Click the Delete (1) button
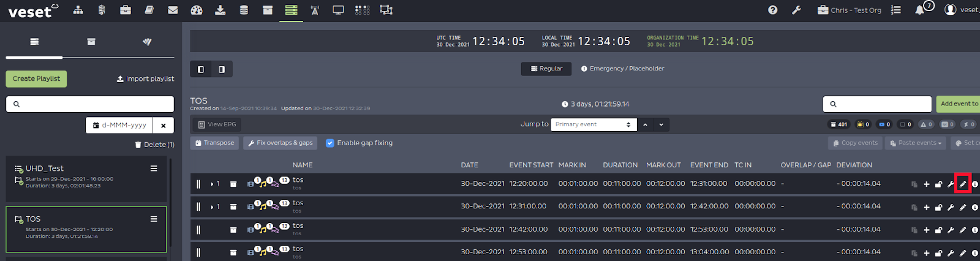The width and height of the screenshot is (980, 261). 154,145
